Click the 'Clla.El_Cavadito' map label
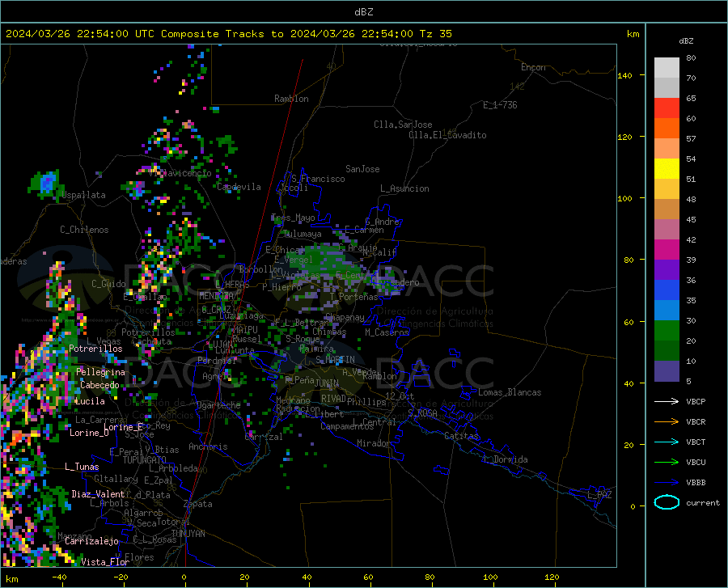Screen dimensions: 728x588 click(x=447, y=135)
